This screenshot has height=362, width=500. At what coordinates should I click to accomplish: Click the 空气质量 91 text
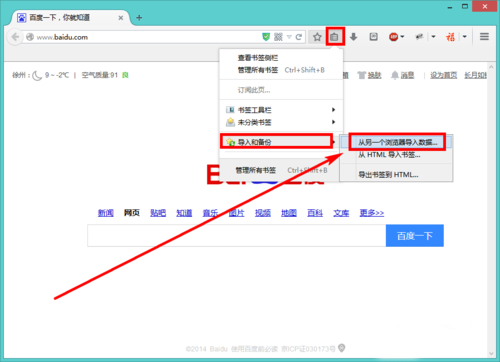[x=100, y=75]
